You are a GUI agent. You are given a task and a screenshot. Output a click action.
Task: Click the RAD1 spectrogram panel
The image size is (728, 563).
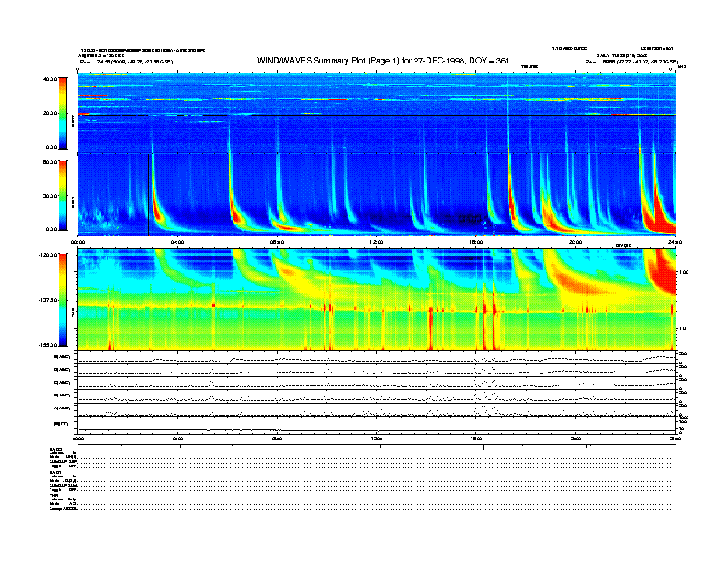pyautogui.click(x=377, y=193)
